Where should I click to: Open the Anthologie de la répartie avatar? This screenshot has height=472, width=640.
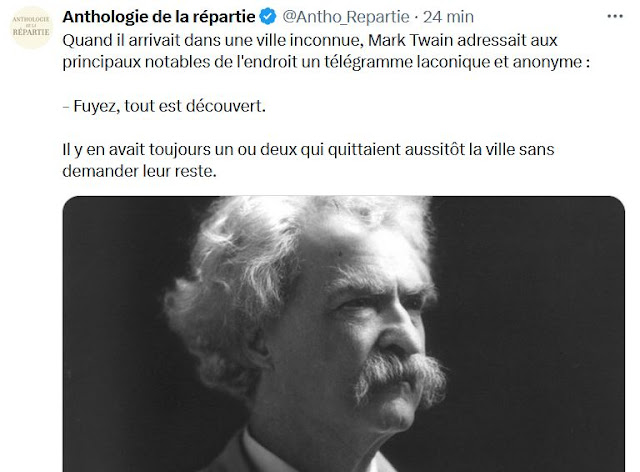[31, 27]
